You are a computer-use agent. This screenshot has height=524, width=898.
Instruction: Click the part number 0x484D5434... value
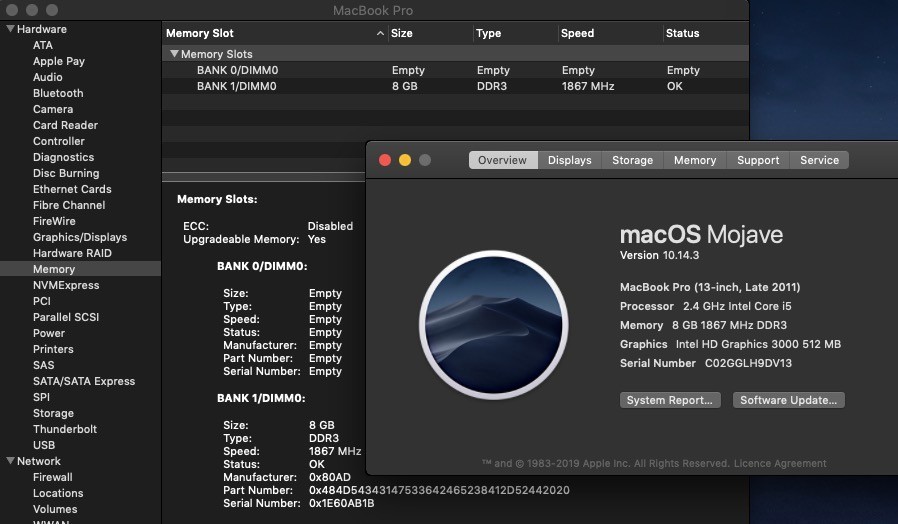tap(439, 490)
